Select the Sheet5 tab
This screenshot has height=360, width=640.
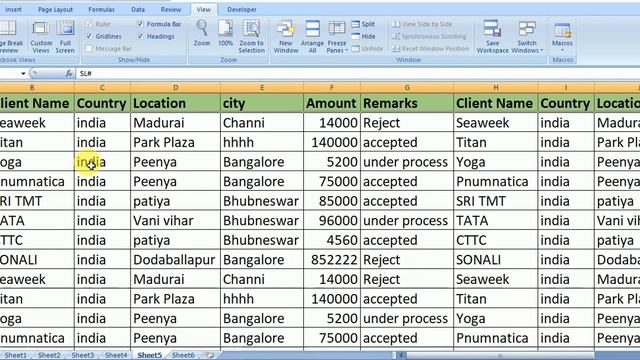tap(149, 355)
